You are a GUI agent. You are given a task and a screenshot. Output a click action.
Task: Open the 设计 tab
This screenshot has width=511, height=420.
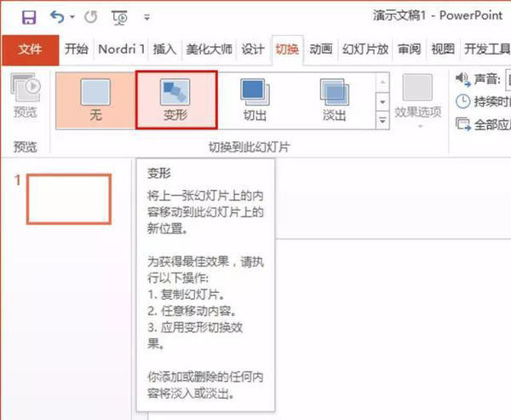(x=253, y=49)
